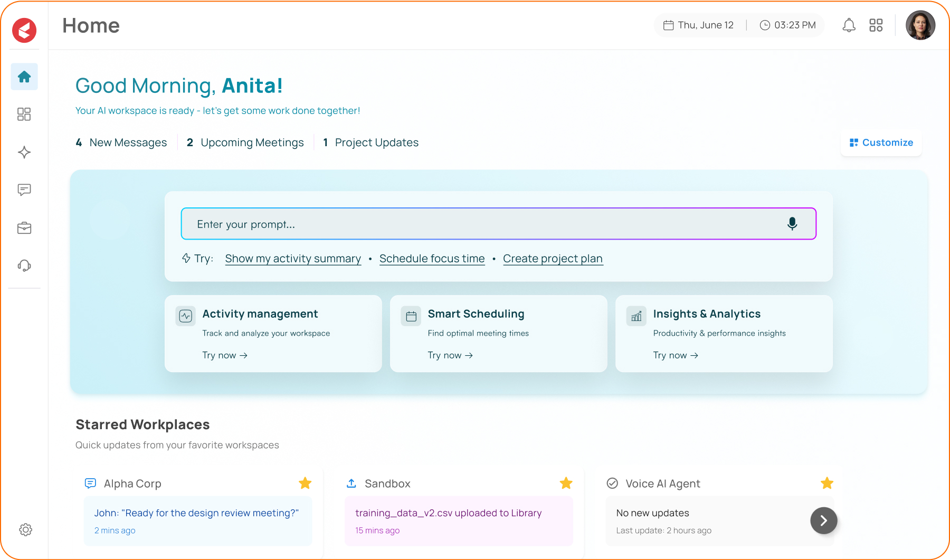Click the Activity management pulse icon

(185, 316)
